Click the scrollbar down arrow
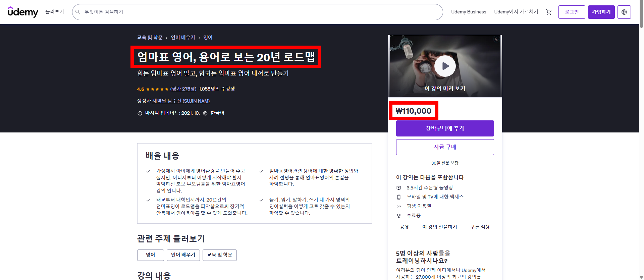 [641, 277]
